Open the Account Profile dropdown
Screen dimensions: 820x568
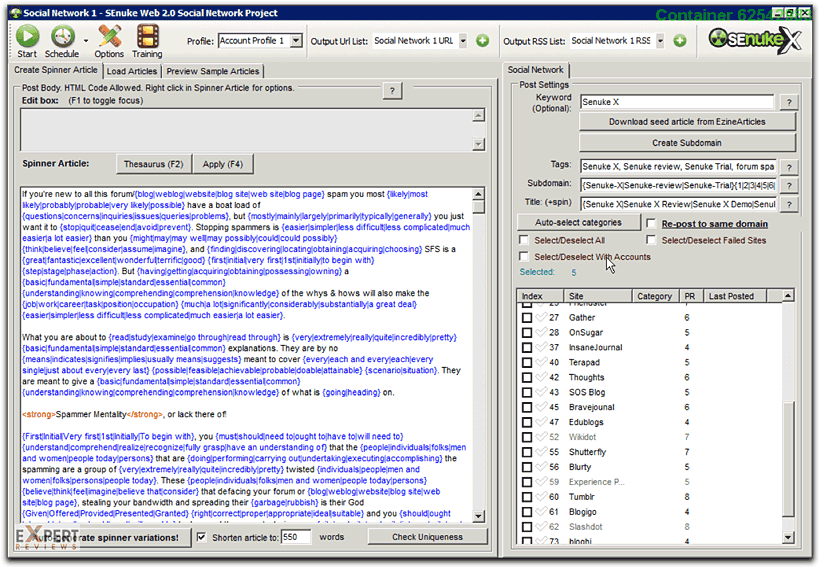(x=297, y=41)
